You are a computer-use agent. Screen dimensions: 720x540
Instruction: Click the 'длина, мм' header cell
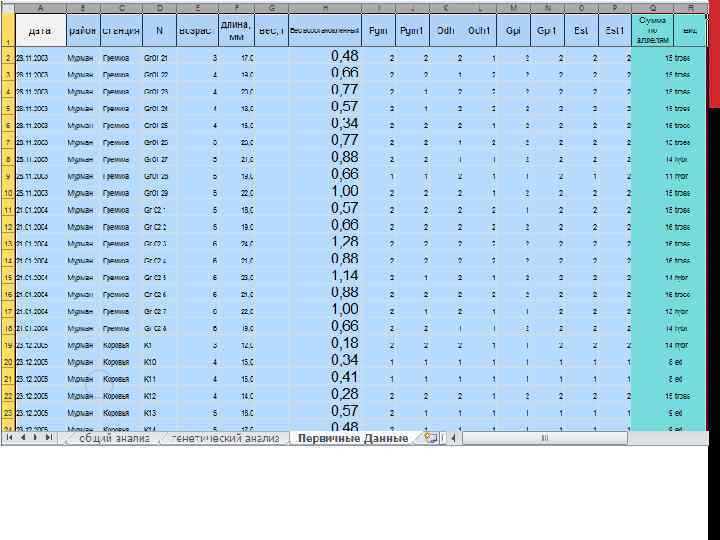pyautogui.click(x=236, y=30)
